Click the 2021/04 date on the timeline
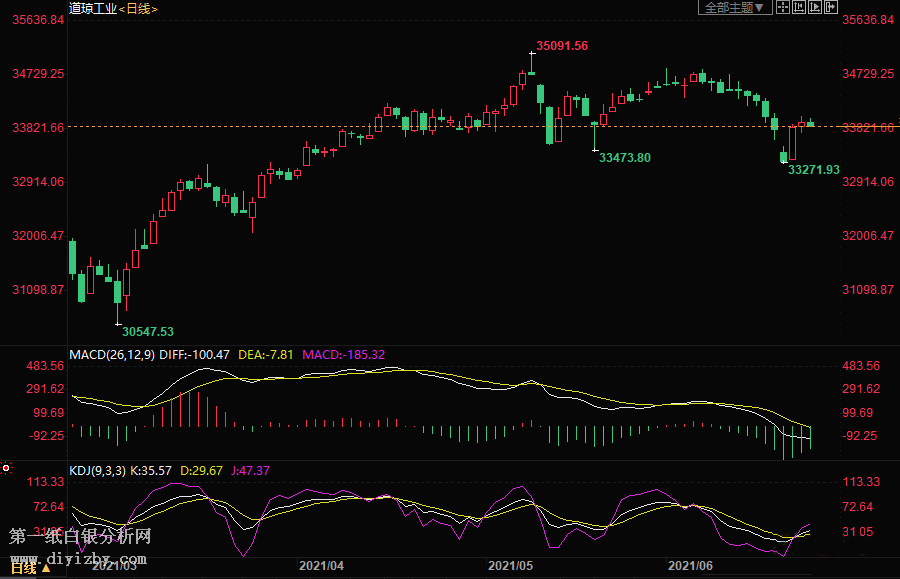This screenshot has width=900, height=579. point(321,565)
